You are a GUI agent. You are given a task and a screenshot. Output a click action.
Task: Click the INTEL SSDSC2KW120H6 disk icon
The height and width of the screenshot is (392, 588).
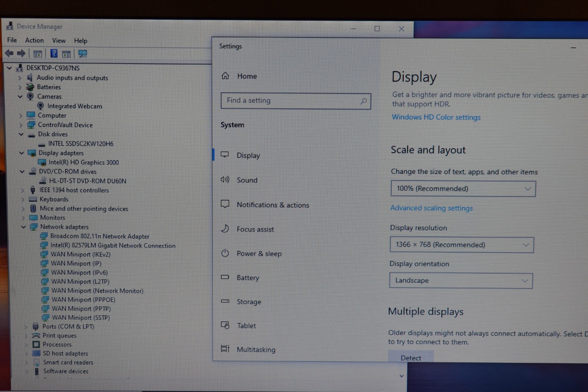coord(42,144)
